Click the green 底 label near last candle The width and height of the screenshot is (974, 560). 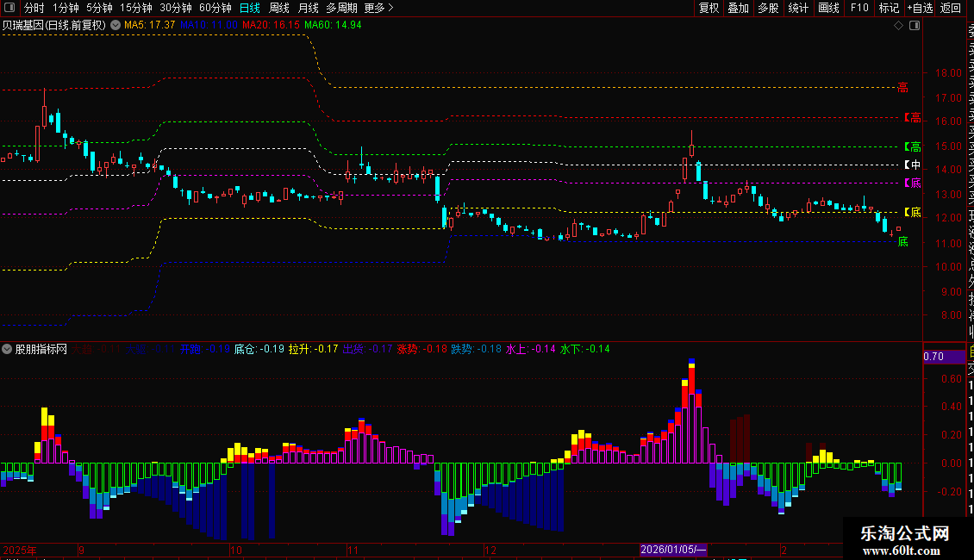[x=903, y=241]
